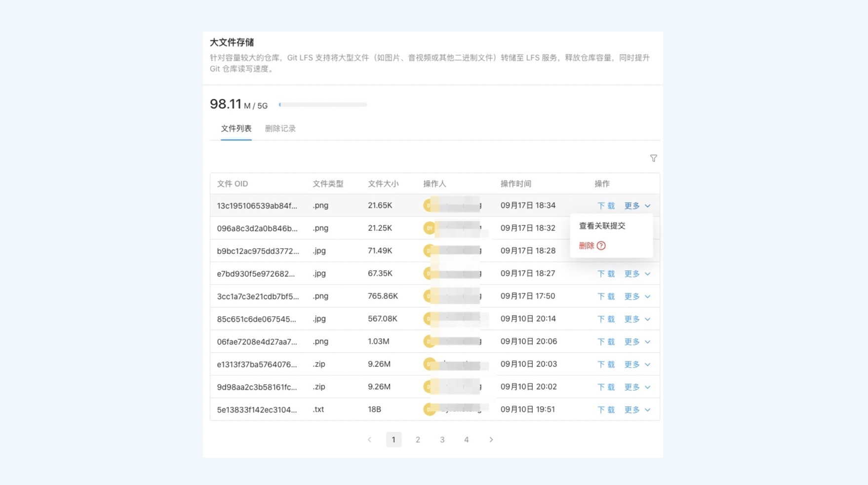The width and height of the screenshot is (868, 485).
Task: Select the 文件列表 tab
Action: coord(236,128)
